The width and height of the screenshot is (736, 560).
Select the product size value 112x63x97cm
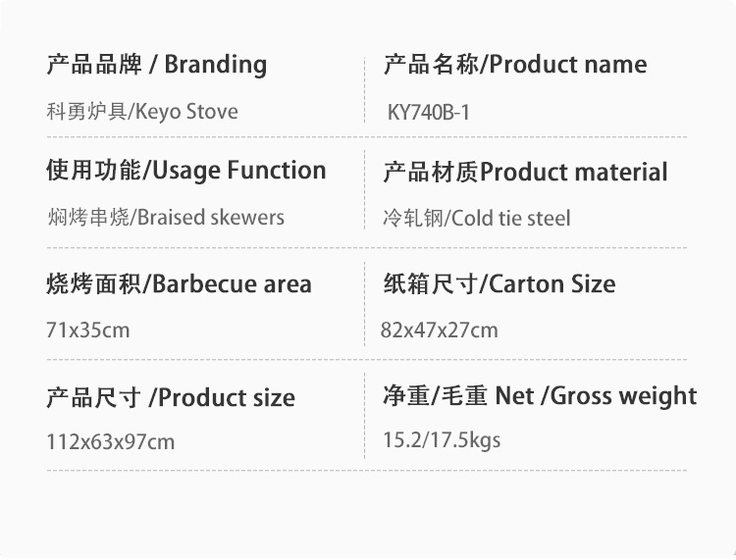pos(110,442)
